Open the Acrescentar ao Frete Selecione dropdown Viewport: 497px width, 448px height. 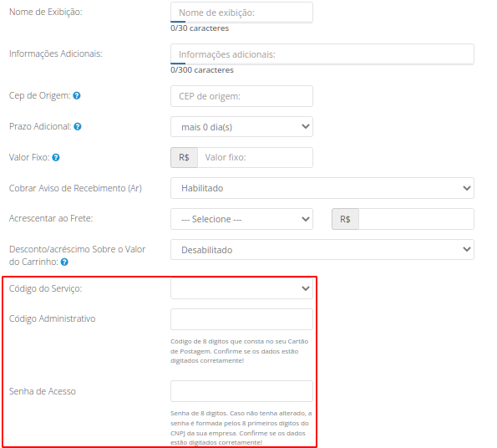pyautogui.click(x=241, y=219)
